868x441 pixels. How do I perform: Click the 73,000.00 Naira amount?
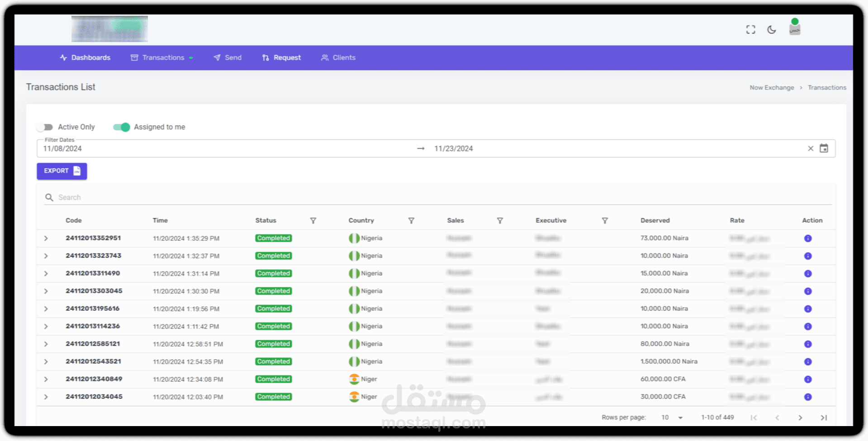pos(664,238)
